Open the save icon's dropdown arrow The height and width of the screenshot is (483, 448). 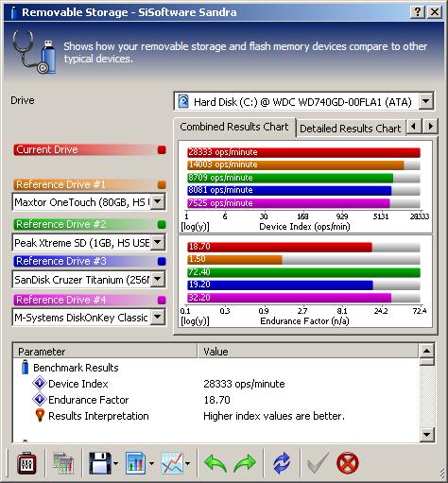click(115, 463)
